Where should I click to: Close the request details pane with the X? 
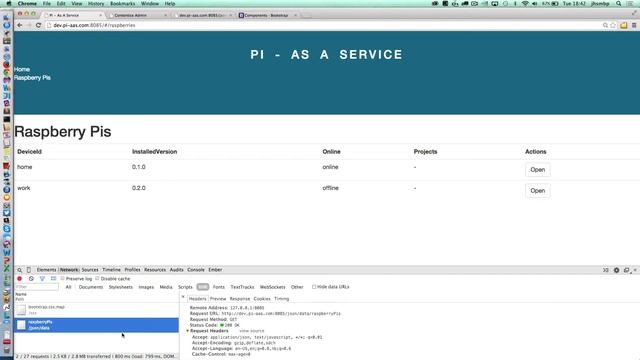point(183,297)
